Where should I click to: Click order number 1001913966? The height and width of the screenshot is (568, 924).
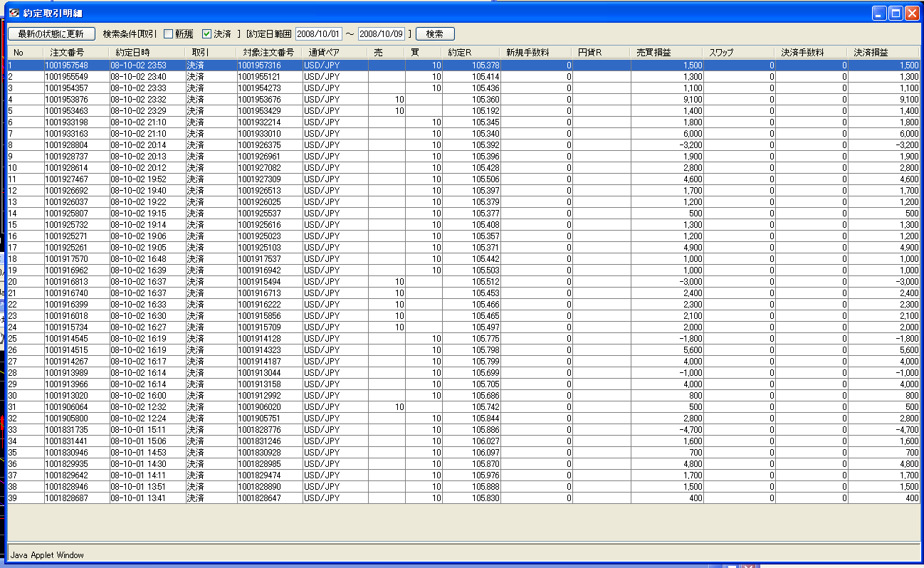pyautogui.click(x=77, y=384)
